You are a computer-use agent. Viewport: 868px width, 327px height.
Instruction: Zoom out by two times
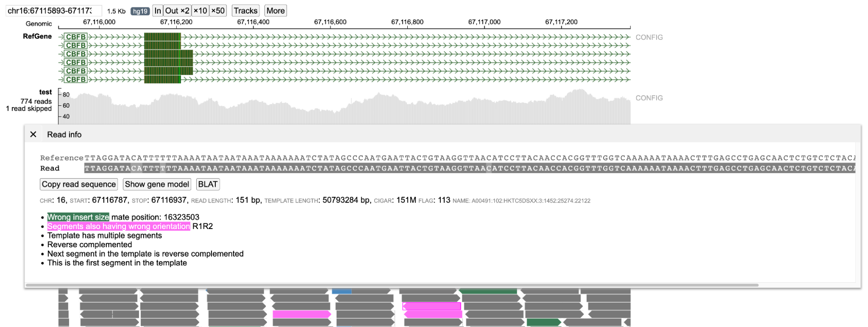[x=177, y=11]
